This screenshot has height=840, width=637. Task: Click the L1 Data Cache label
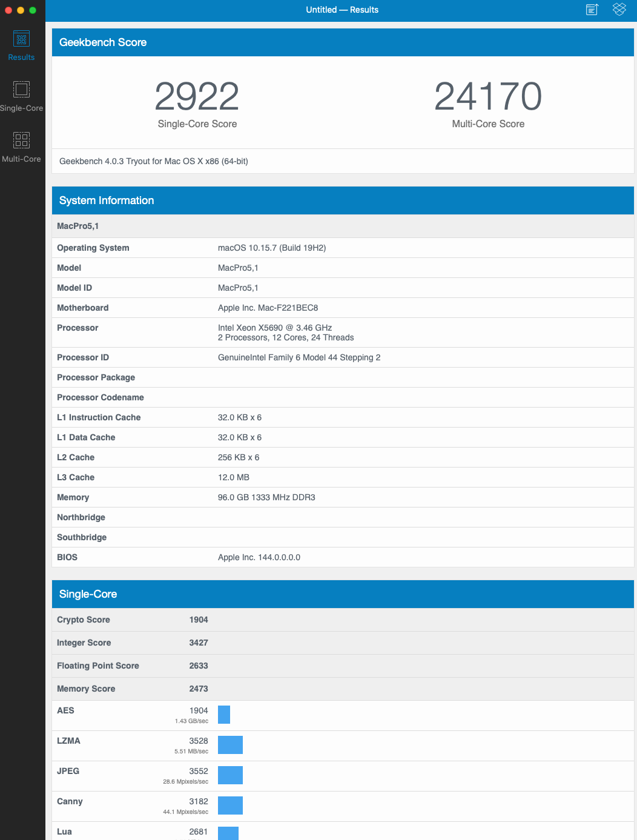pyautogui.click(x=86, y=437)
